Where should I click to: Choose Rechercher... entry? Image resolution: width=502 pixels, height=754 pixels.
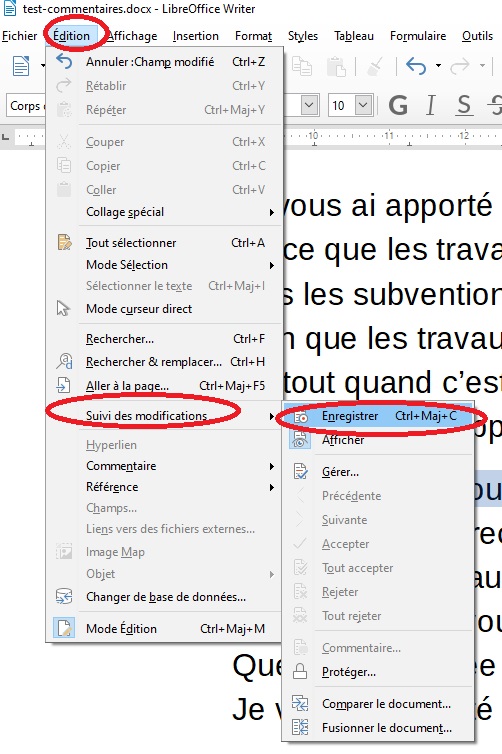[x=163, y=339]
